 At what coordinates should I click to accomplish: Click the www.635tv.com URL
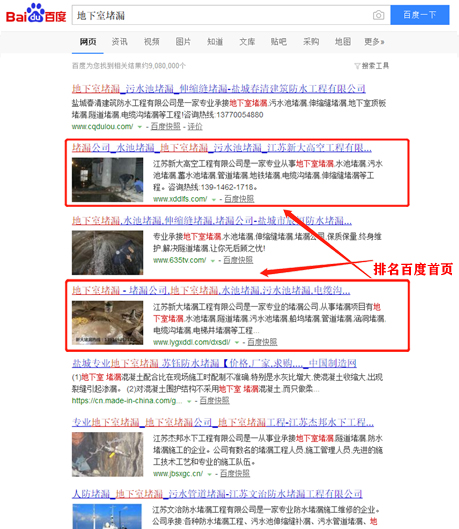pos(179,260)
